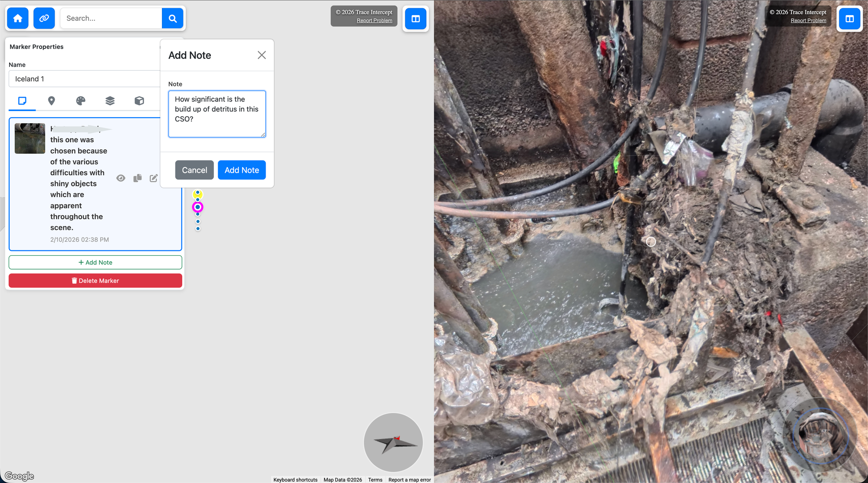Click the magenta circled map marker
This screenshot has width=868, height=483.
pos(197,207)
